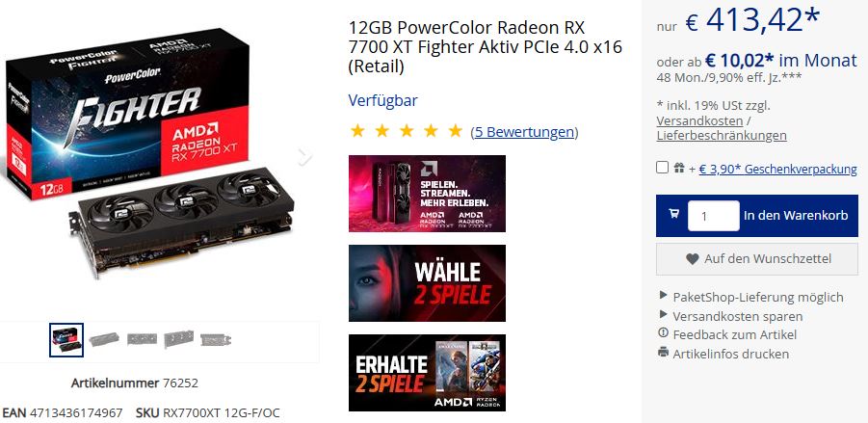Enable the Geschenkverpackung checkbox
The width and height of the screenshot is (868, 423).
(x=662, y=168)
